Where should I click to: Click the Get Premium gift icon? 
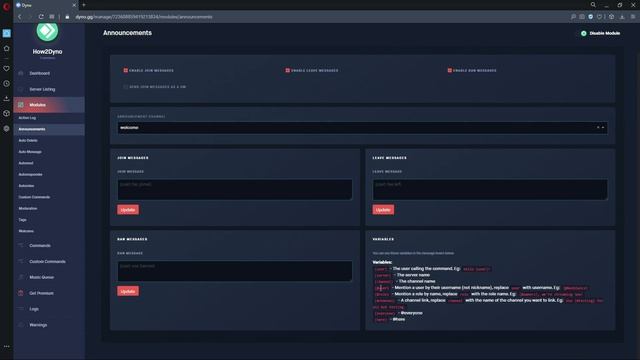21,293
